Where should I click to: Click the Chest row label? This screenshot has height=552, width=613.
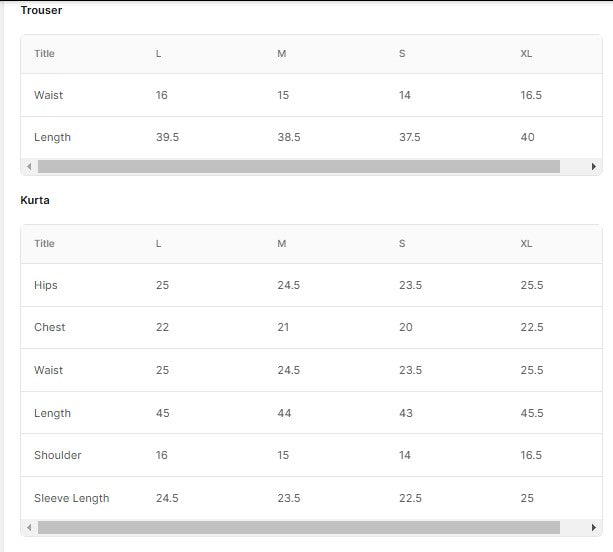[50, 327]
